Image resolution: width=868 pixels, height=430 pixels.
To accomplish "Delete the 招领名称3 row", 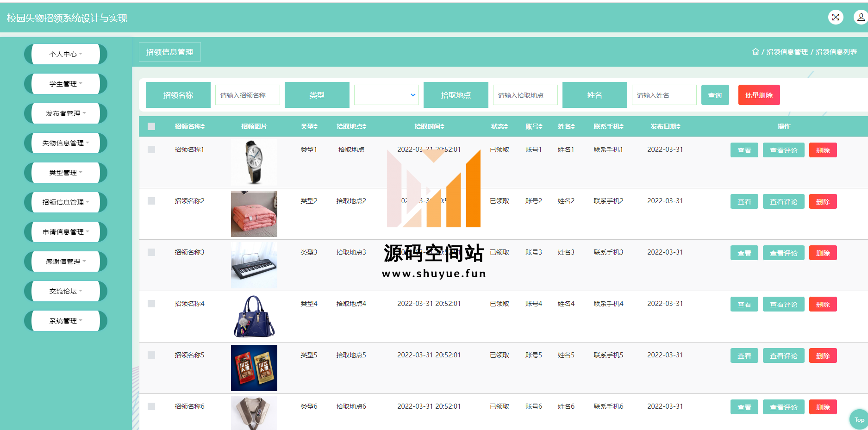I will (x=823, y=253).
